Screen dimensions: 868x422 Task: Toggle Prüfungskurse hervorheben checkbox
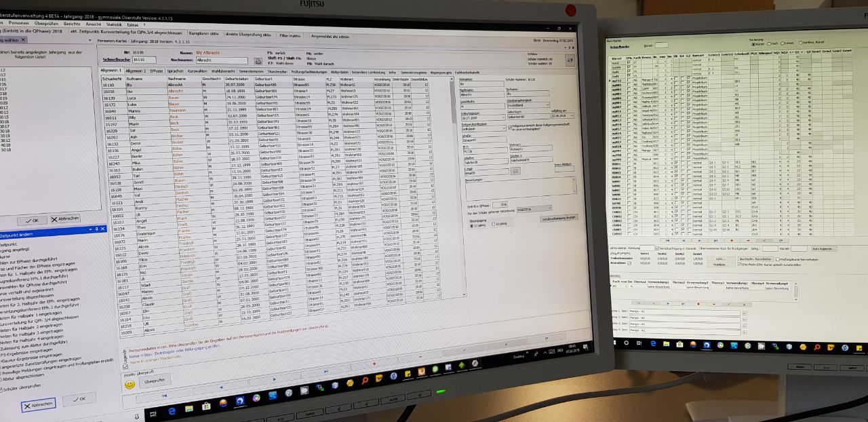(778, 259)
